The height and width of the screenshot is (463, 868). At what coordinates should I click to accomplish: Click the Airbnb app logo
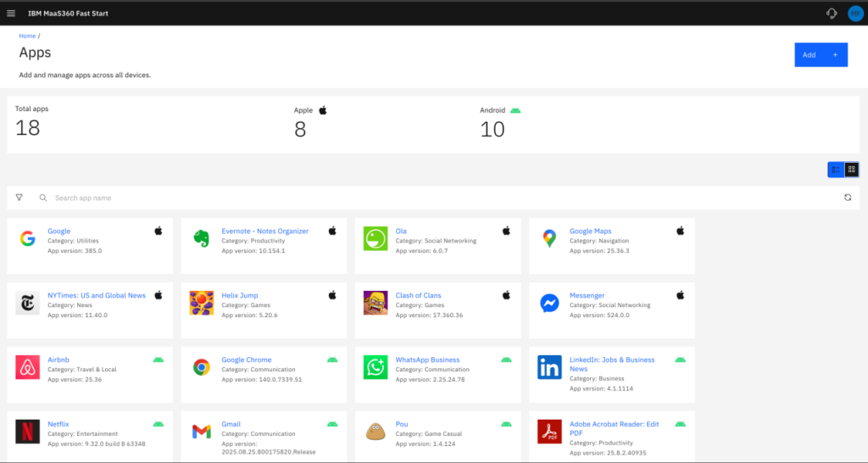pyautogui.click(x=27, y=367)
